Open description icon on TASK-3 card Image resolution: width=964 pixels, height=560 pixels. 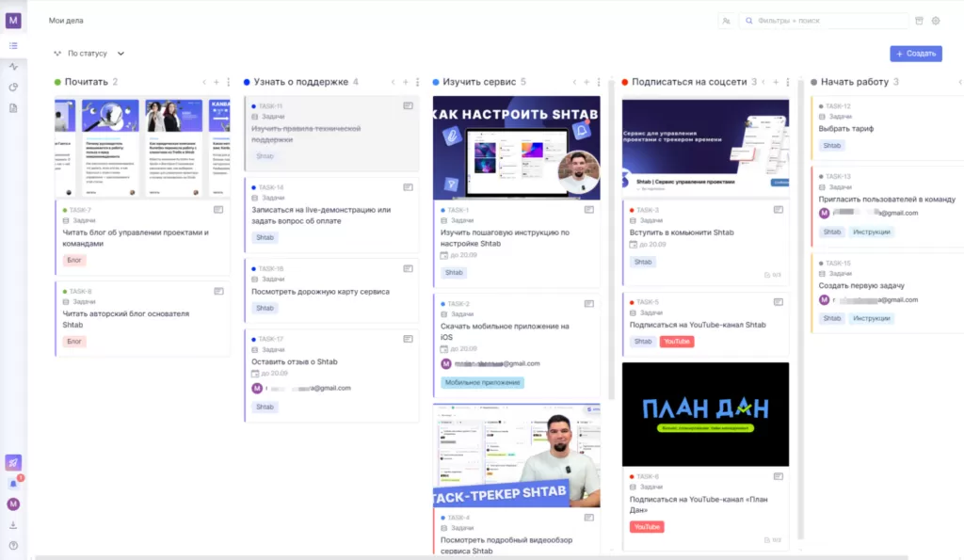779,210
